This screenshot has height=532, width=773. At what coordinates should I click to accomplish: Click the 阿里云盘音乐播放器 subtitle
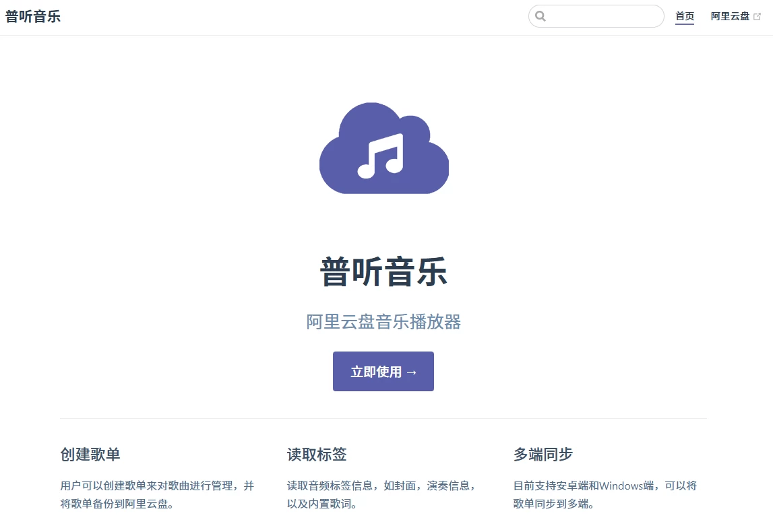pos(383,323)
